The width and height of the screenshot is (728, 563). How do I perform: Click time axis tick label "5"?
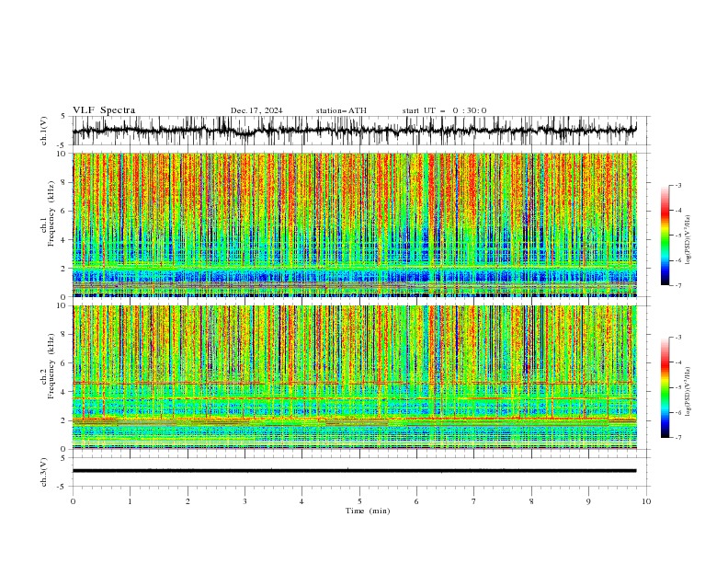point(359,501)
